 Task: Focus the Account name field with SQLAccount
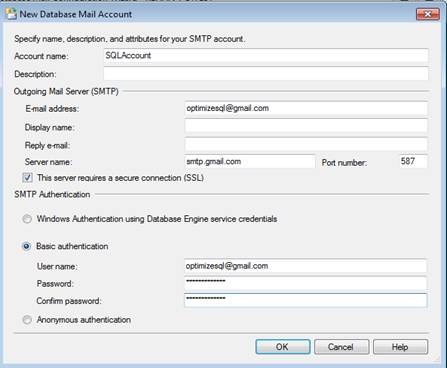(x=266, y=56)
